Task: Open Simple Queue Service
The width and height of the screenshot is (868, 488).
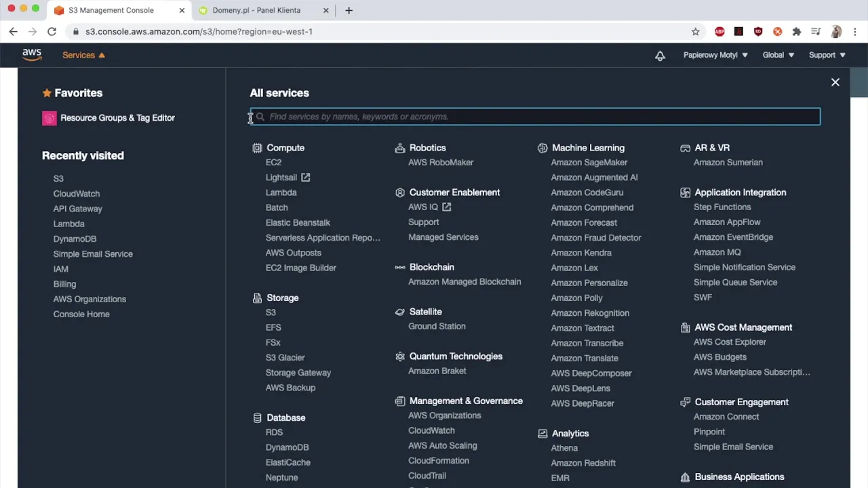Action: (x=735, y=283)
